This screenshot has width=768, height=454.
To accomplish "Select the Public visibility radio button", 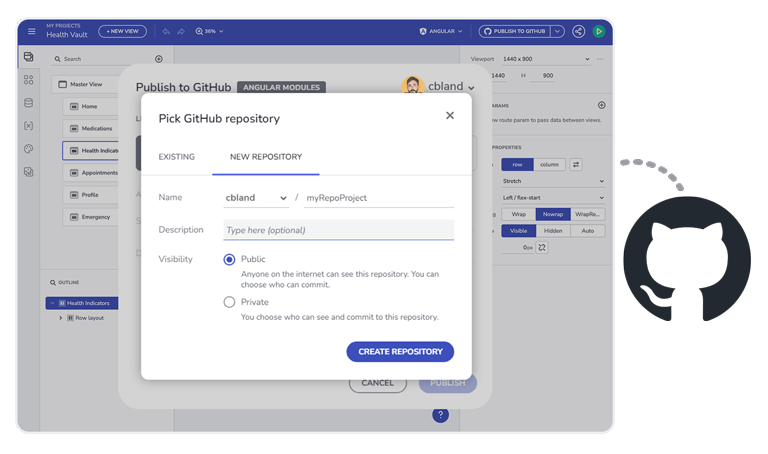I will pyautogui.click(x=229, y=259).
